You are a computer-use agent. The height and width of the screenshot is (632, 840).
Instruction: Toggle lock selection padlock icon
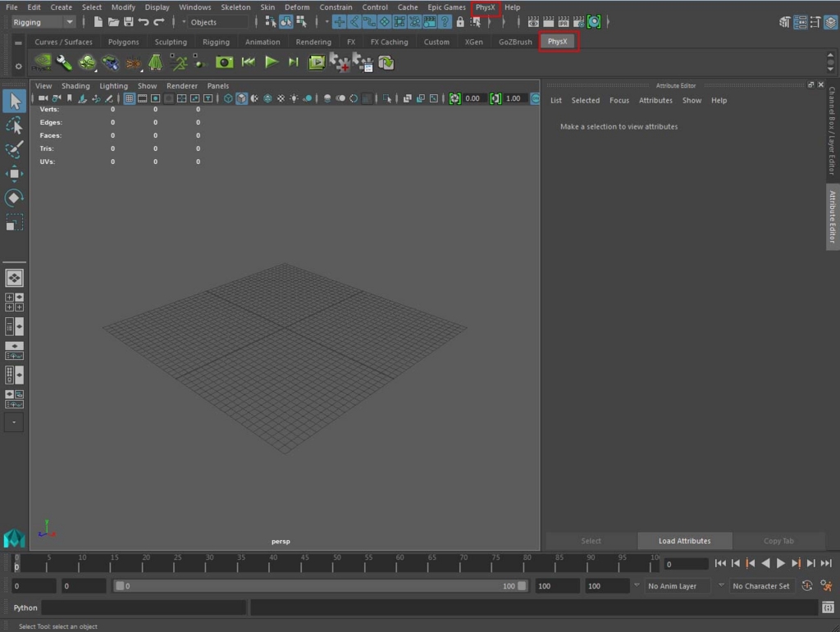pyautogui.click(x=459, y=22)
